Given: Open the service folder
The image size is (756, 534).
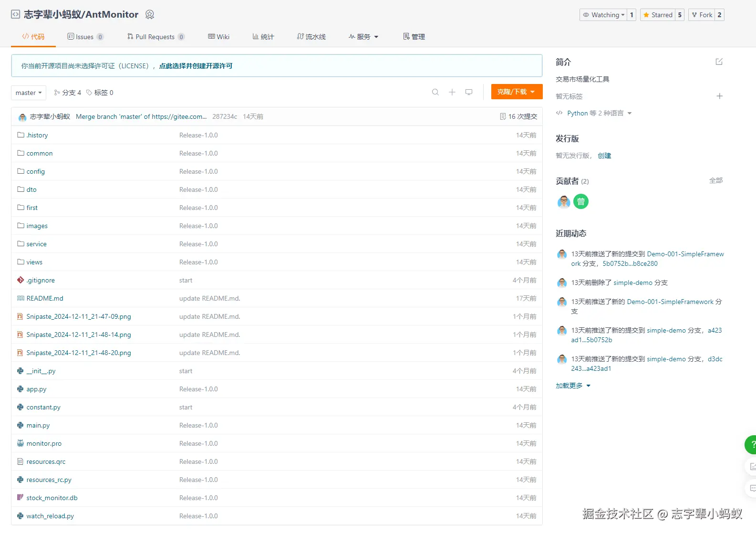Looking at the screenshot, I should point(37,244).
